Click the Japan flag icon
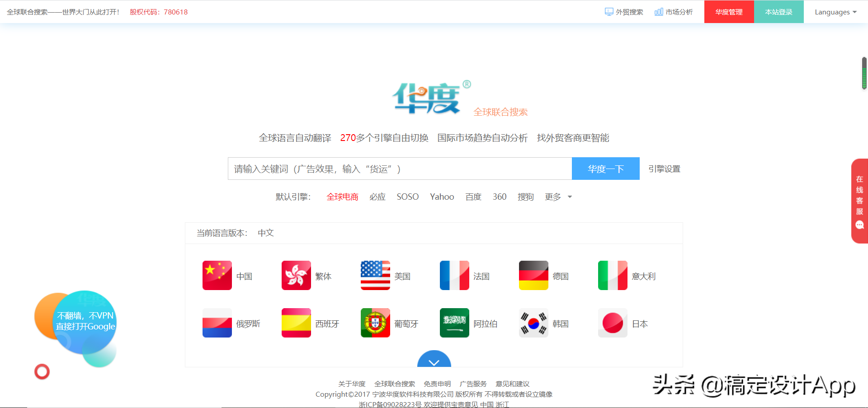 [x=613, y=323]
